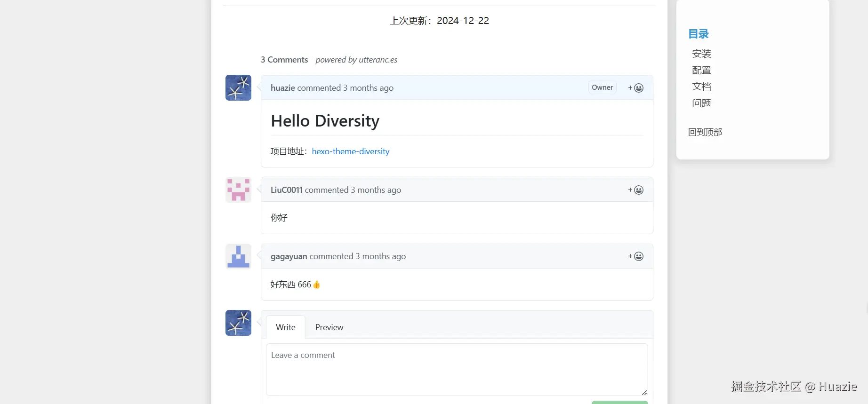Visit the utteranc.es powered-by link
The image size is (868, 404).
378,60
